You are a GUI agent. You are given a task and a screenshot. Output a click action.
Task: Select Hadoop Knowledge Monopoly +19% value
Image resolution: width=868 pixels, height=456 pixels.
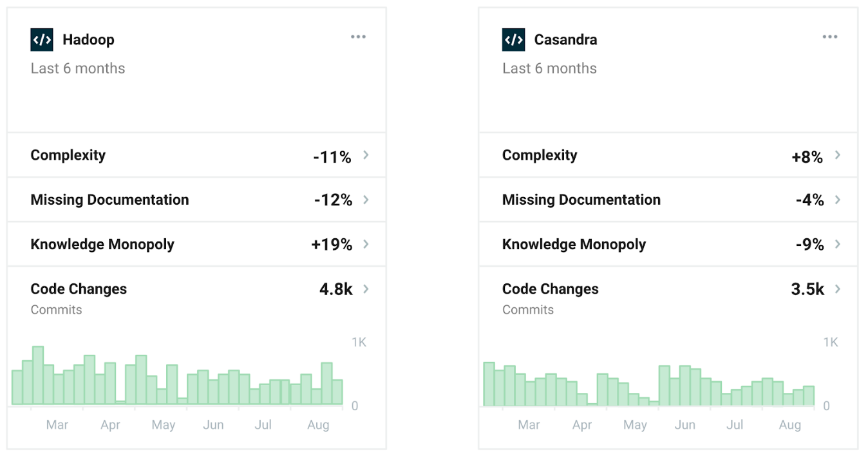[332, 245]
